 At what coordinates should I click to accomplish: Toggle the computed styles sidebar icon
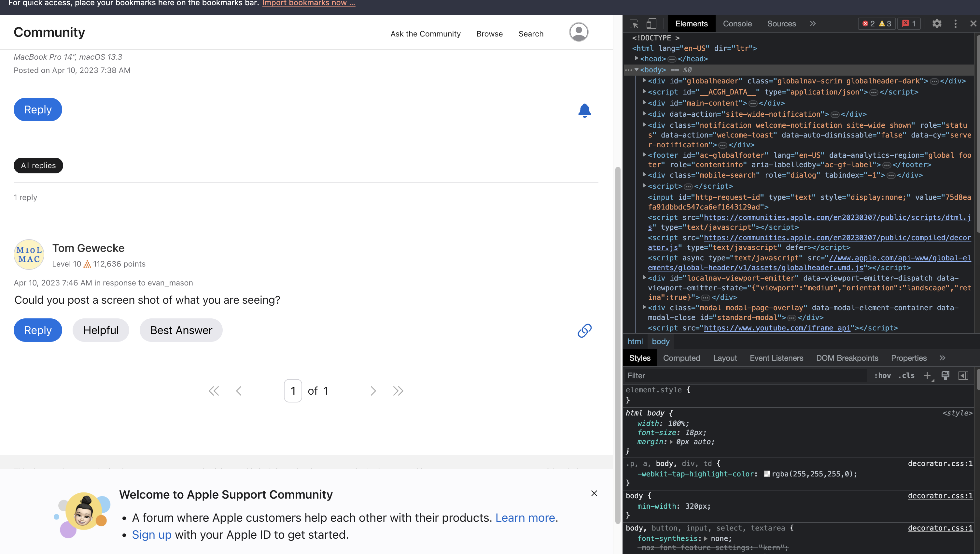963,375
